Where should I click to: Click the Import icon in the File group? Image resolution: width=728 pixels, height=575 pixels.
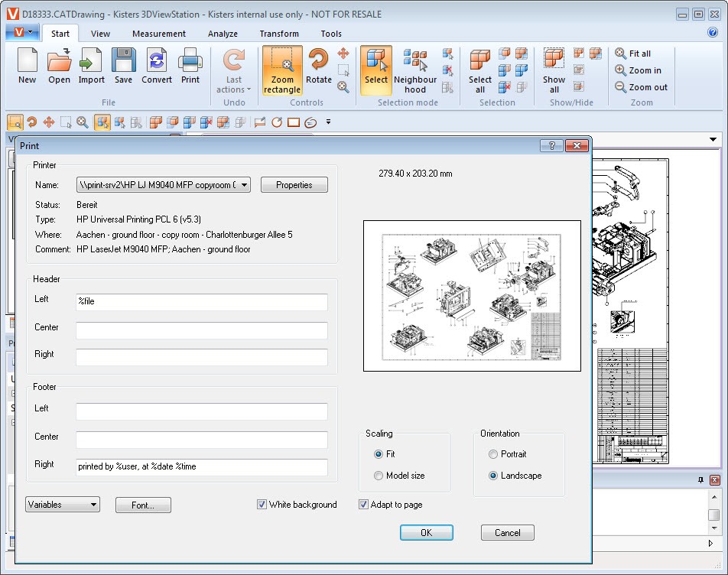point(91,66)
